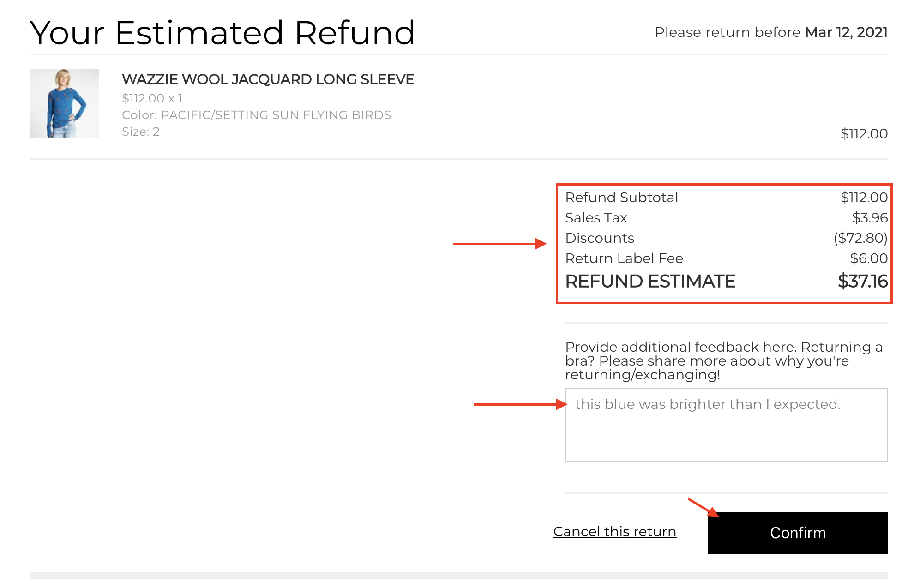This screenshot has width=914, height=588.
Task: Click the black Confirm button
Action: [798, 533]
